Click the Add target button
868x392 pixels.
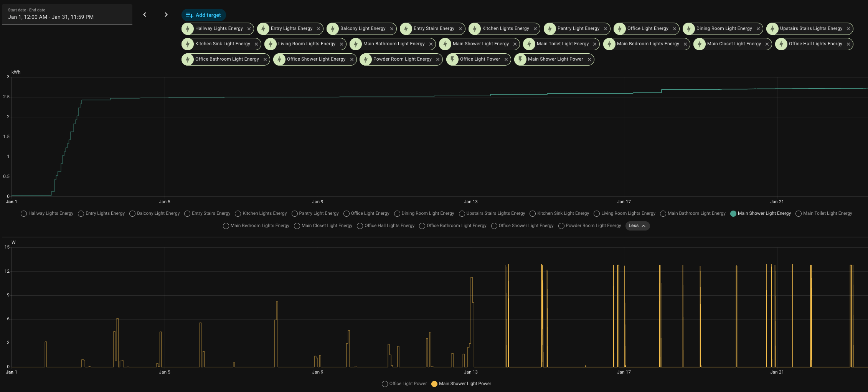pyautogui.click(x=203, y=15)
